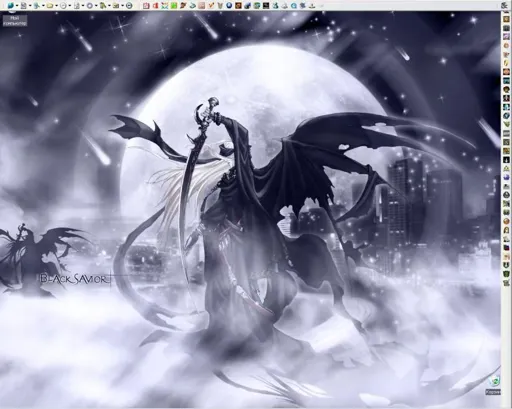512x409 pixels.
Task: Click the icon at far right of top bar
Action: coord(504,5)
